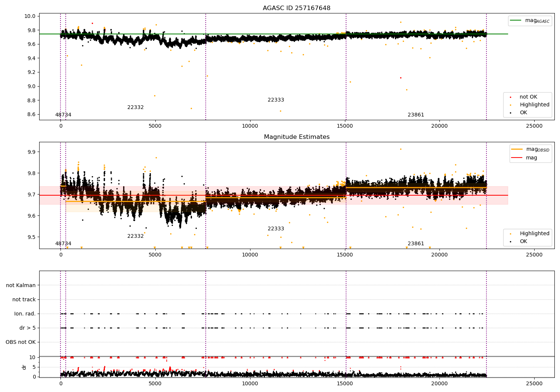Click the 5000 x-axis tick of bottom plot
The image size is (560, 392).
pyautogui.click(x=155, y=384)
